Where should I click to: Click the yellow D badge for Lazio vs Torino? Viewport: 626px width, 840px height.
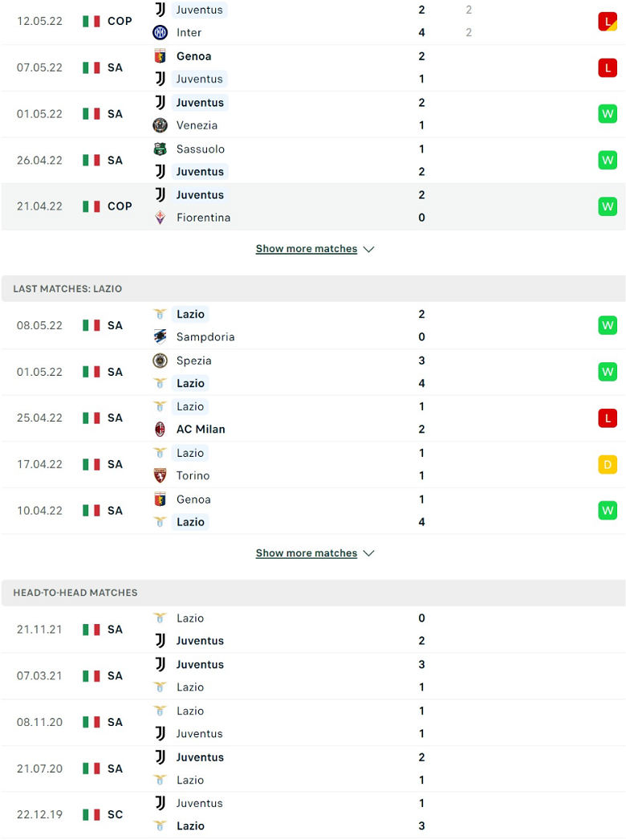click(608, 464)
